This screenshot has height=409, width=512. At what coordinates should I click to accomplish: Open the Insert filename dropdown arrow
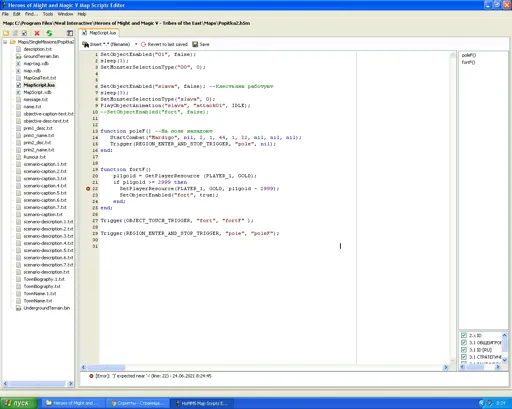[x=136, y=44]
